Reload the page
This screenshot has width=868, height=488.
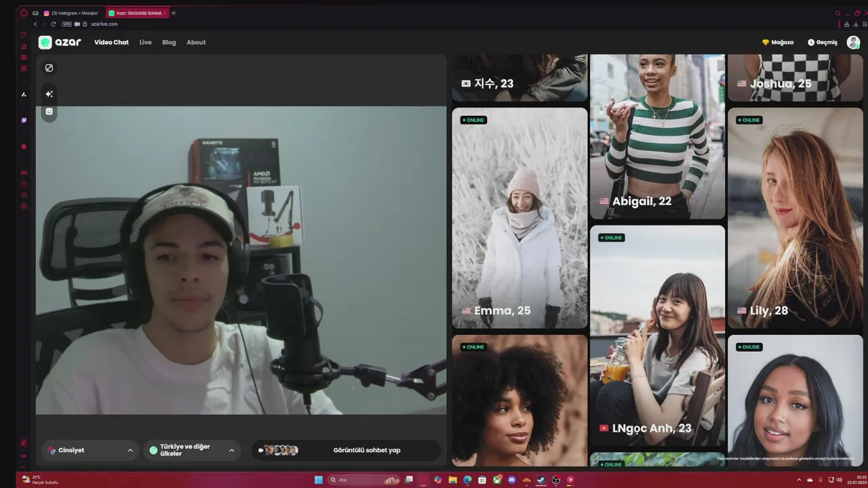pos(54,24)
